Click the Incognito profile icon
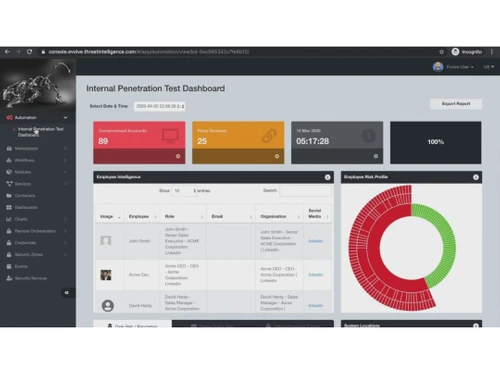 [x=455, y=52]
